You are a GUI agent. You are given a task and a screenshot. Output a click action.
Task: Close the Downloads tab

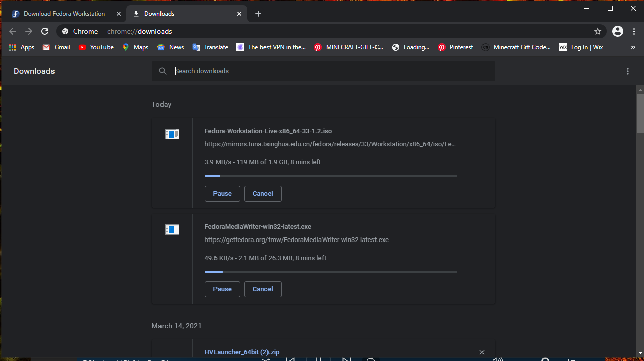[239, 14]
